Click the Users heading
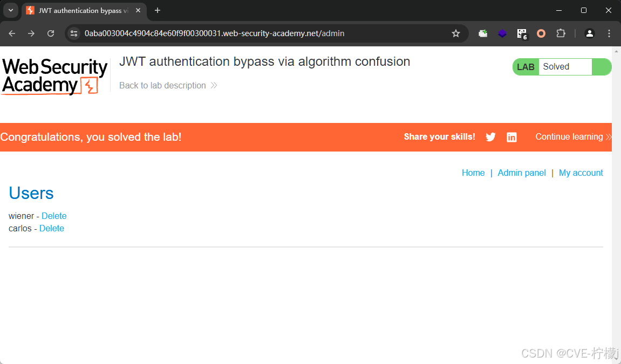This screenshot has height=364, width=621. [x=31, y=193]
